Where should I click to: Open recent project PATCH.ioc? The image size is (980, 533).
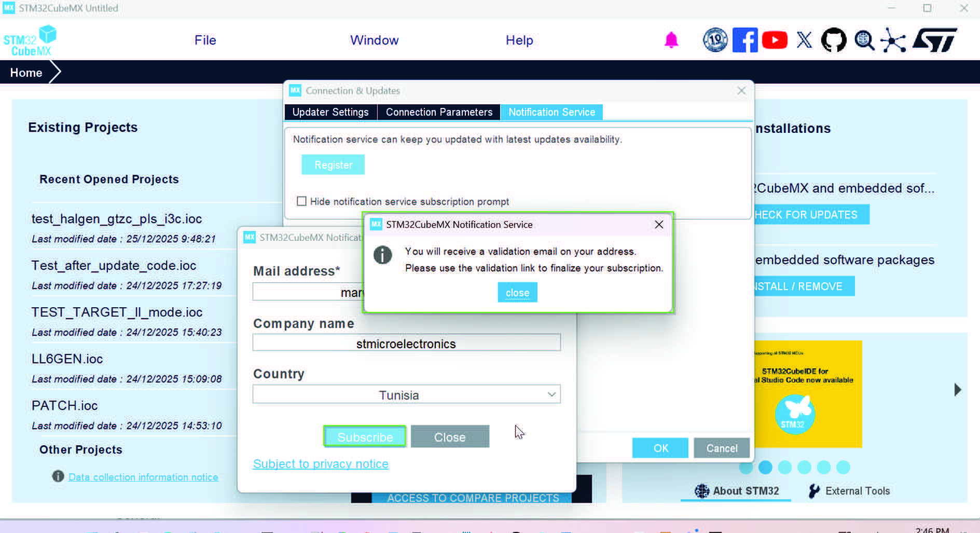[x=64, y=405]
